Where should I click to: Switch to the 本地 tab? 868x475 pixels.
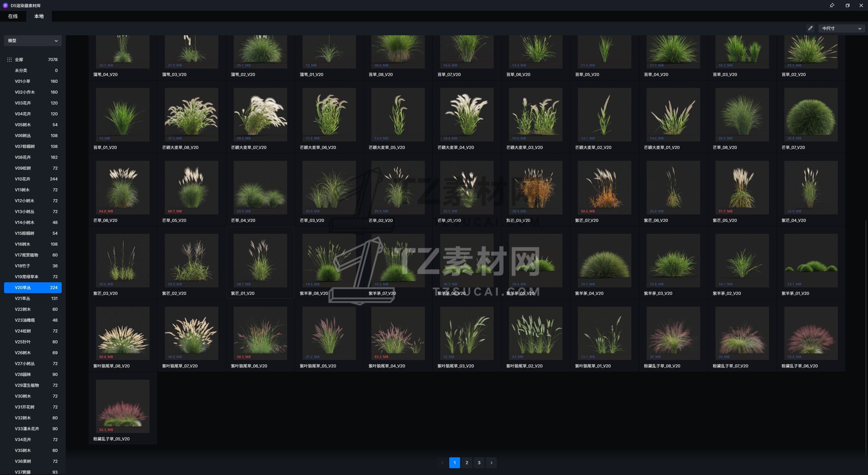(x=39, y=16)
